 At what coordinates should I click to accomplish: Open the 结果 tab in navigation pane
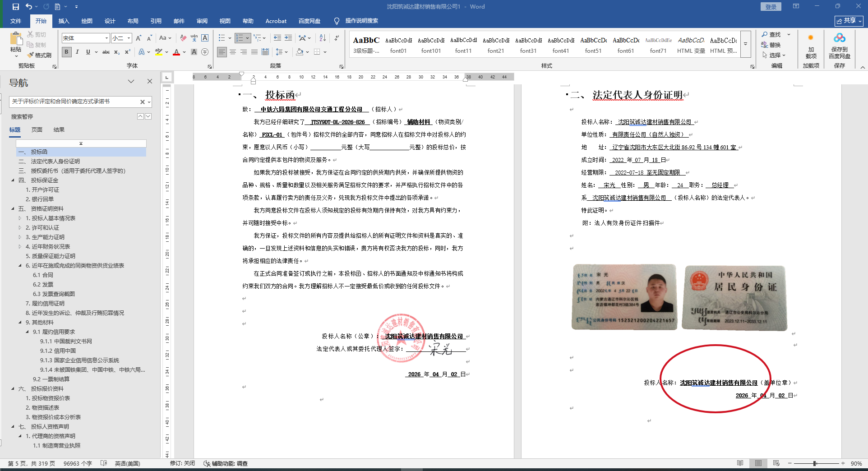point(59,130)
